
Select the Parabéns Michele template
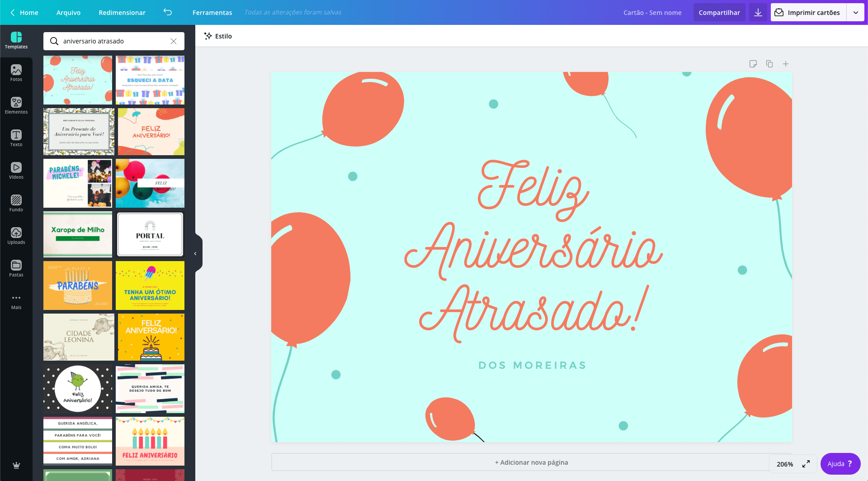coord(78,183)
